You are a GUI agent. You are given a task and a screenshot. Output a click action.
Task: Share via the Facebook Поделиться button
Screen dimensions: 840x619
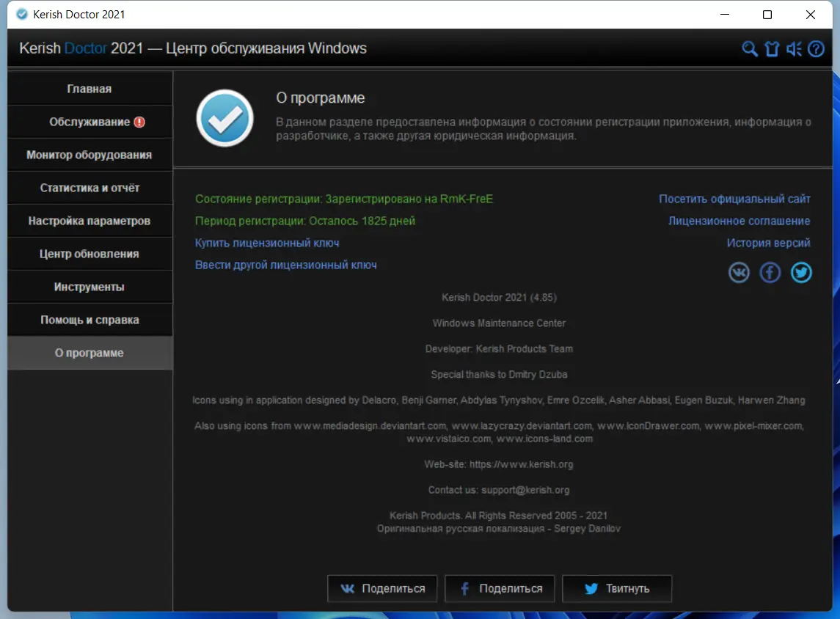(500, 588)
